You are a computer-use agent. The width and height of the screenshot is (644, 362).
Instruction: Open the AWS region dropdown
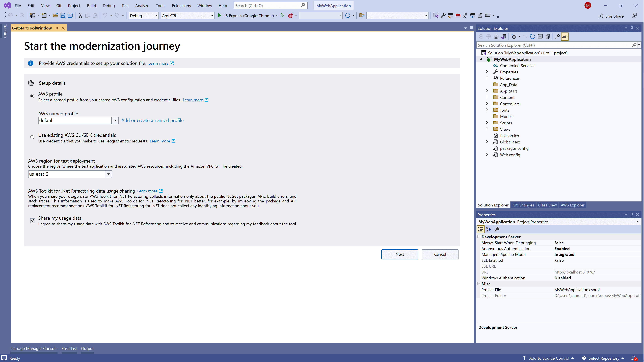click(108, 174)
